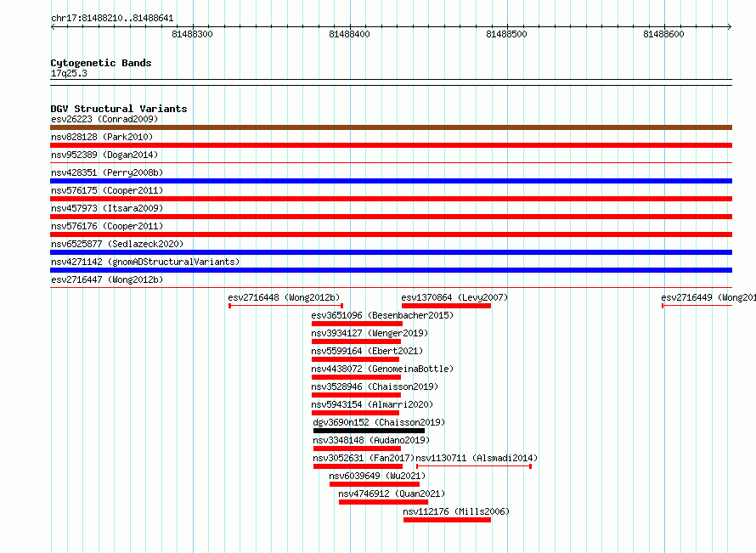The image size is (756, 553).
Task: Open variant nsv457973 (Itsara2009) label
Action: (x=107, y=208)
